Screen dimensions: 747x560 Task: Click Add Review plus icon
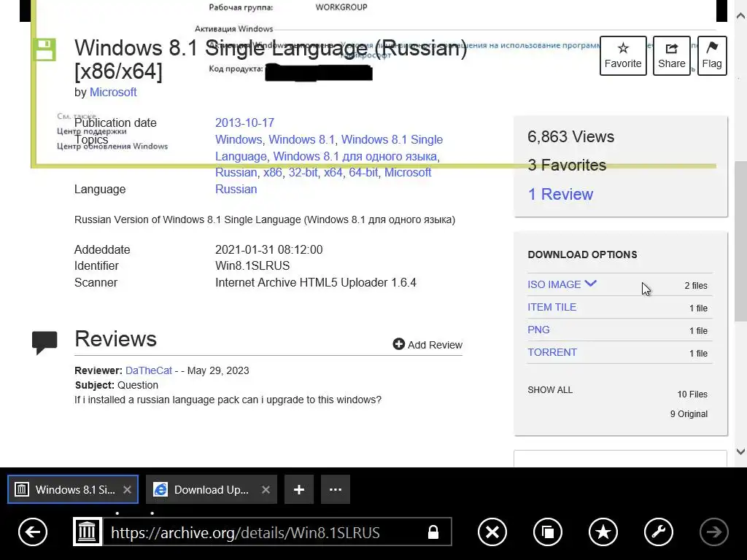(x=399, y=344)
